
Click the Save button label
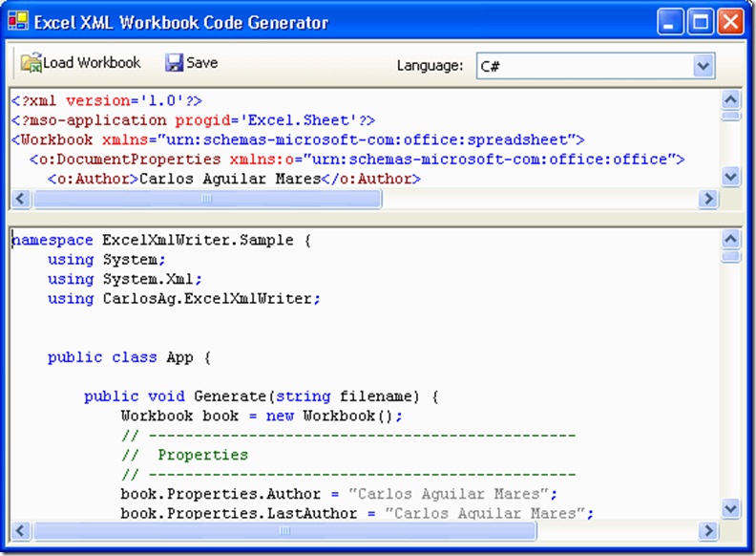(x=202, y=63)
